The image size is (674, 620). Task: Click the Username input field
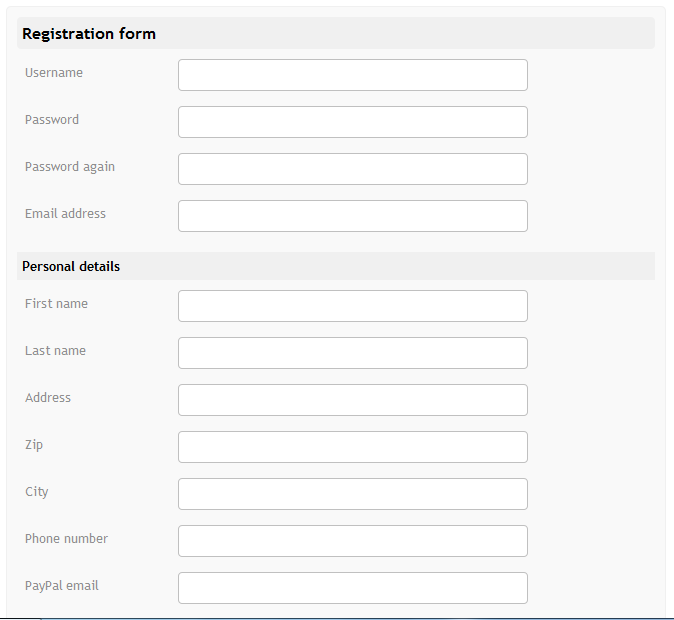click(352, 75)
